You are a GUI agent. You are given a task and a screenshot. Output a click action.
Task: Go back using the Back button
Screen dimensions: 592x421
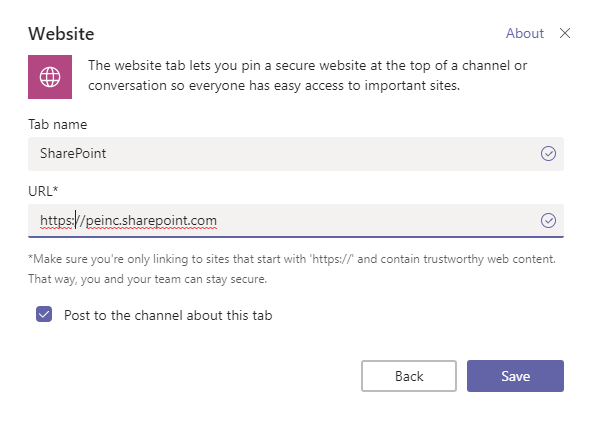pyautogui.click(x=409, y=376)
